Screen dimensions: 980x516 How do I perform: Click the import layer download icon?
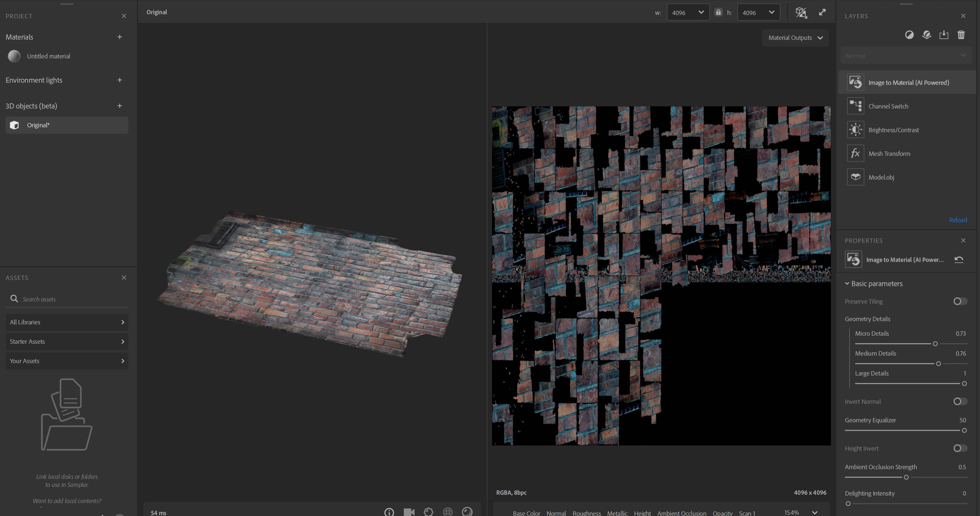(x=943, y=35)
